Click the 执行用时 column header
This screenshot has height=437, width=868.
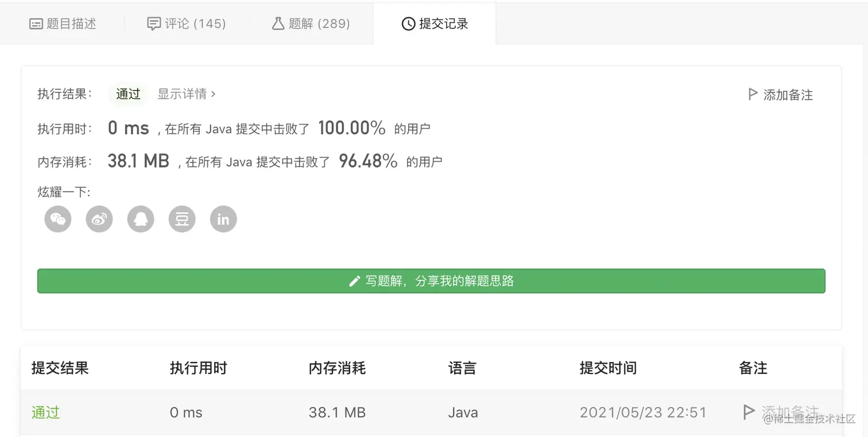coord(199,368)
